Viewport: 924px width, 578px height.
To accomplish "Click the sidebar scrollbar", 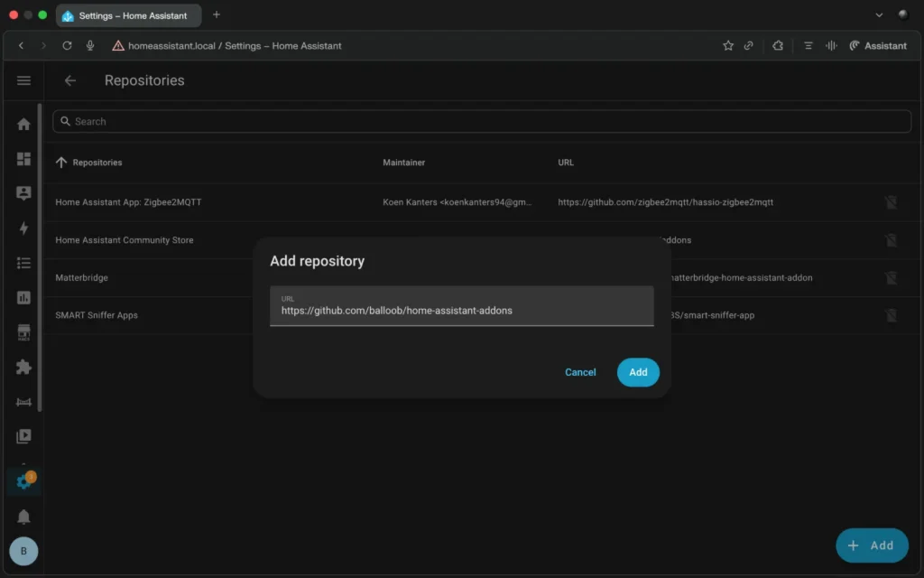I will pos(40,257).
